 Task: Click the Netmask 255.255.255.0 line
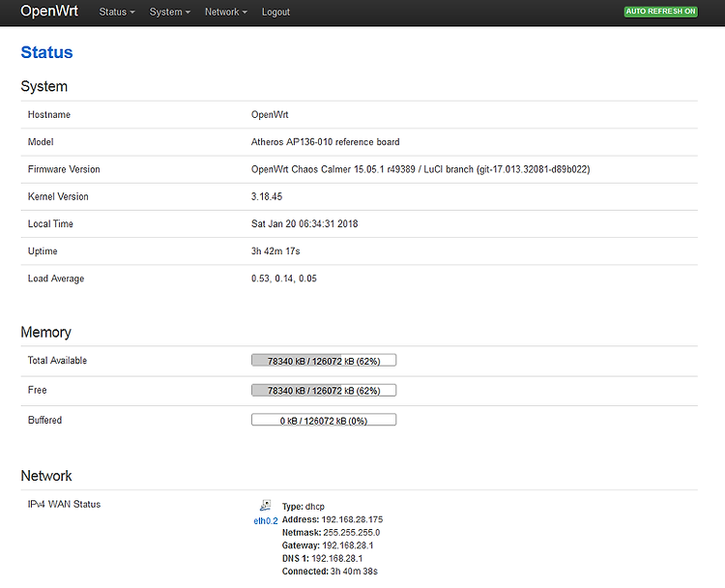click(x=331, y=533)
